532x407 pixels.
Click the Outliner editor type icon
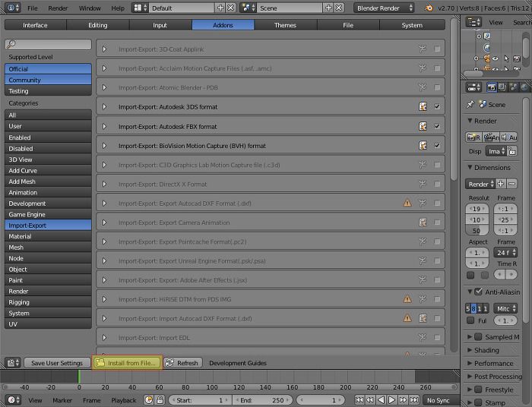[x=473, y=22]
